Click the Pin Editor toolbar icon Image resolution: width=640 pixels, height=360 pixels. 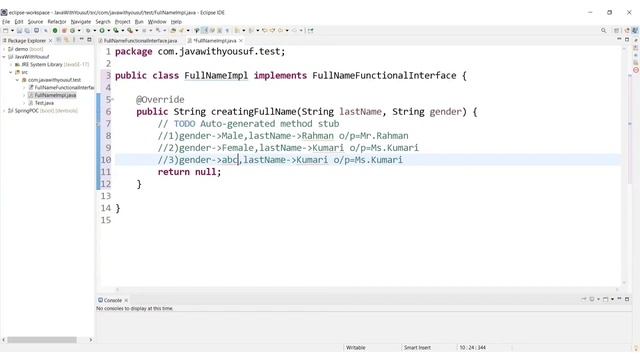[311, 30]
